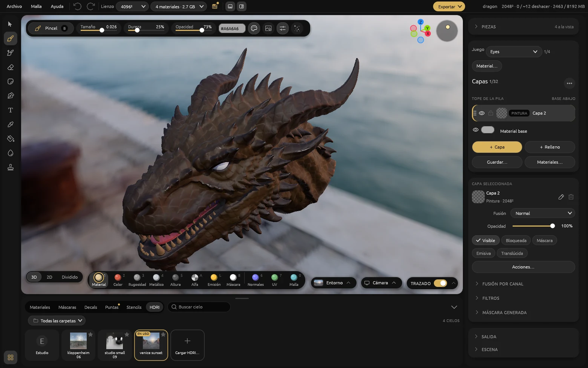Add a new layer with + Capa
Image resolution: width=588 pixels, height=368 pixels.
497,147
